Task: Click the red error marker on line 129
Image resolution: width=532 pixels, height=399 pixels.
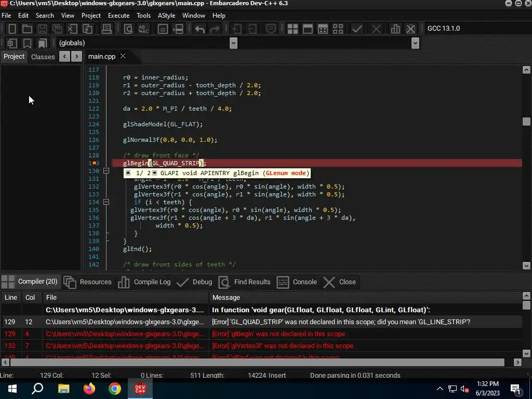Action: pyautogui.click(x=95, y=163)
